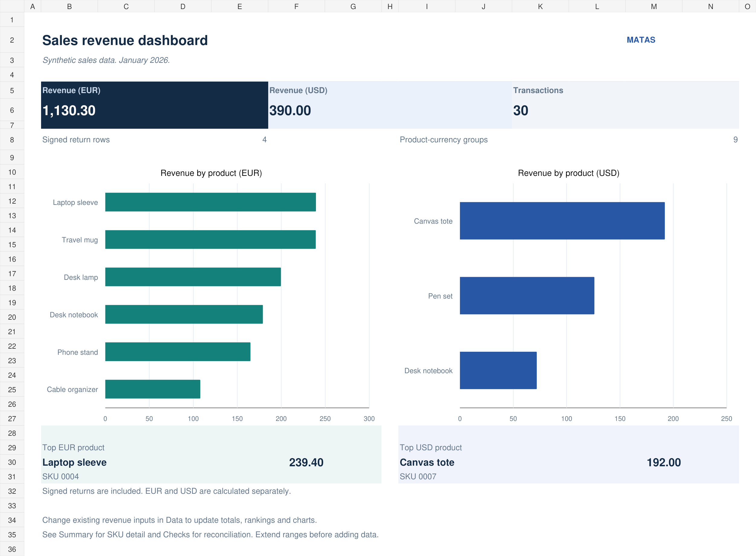Select the 390.00 USD revenue value

pyautogui.click(x=290, y=110)
